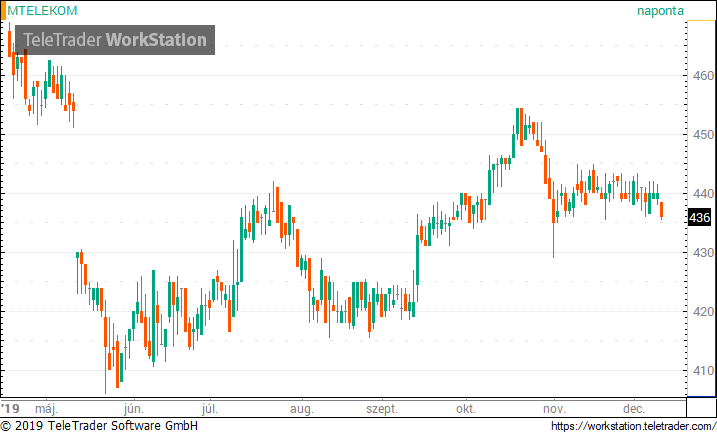The width and height of the screenshot is (717, 435).
Task: Click the 'júl.' month label
Action: click(x=210, y=408)
